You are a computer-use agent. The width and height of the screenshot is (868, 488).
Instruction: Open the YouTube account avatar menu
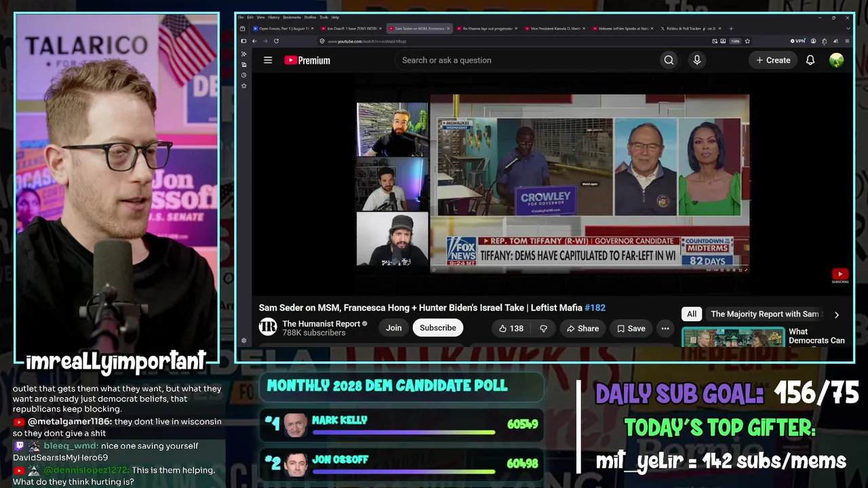[836, 60]
